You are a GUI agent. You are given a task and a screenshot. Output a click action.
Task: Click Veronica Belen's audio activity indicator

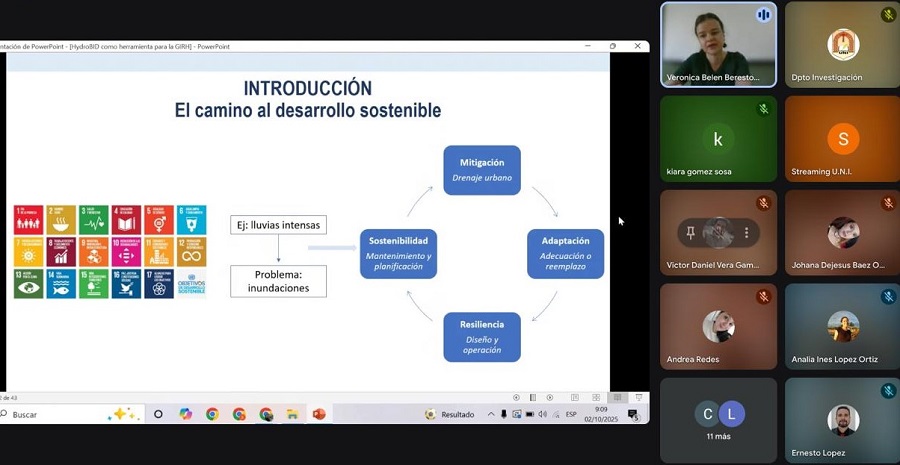tap(764, 15)
